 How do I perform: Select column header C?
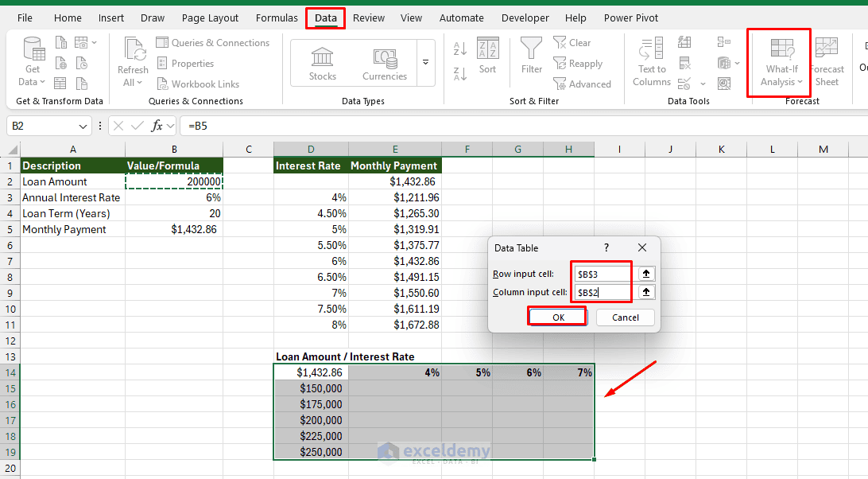point(249,149)
